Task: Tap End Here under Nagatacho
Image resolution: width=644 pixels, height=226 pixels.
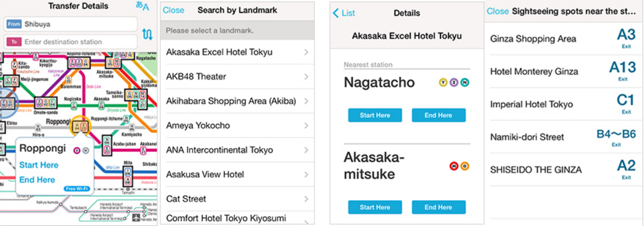Action: (438, 115)
